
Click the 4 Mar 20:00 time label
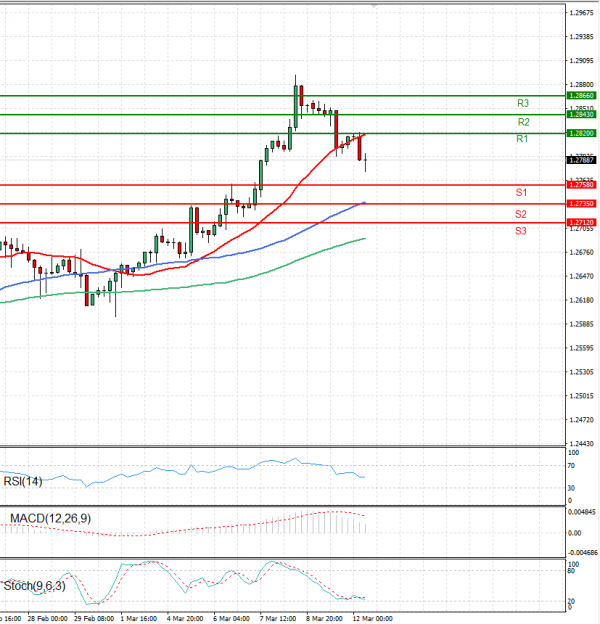coord(184,618)
